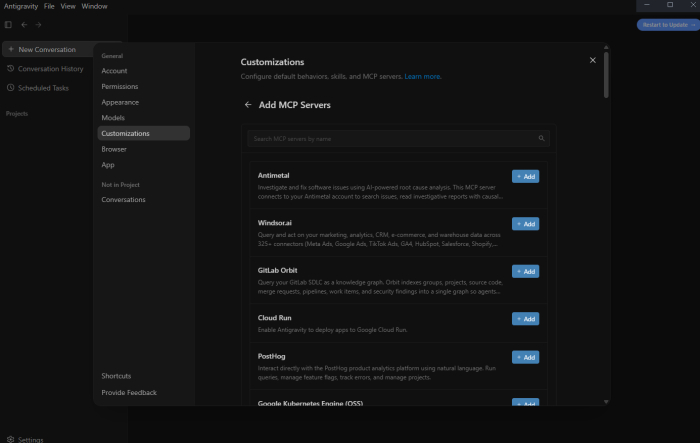
Task: Click the Add MCP Servers heading
Action: pyautogui.click(x=295, y=105)
